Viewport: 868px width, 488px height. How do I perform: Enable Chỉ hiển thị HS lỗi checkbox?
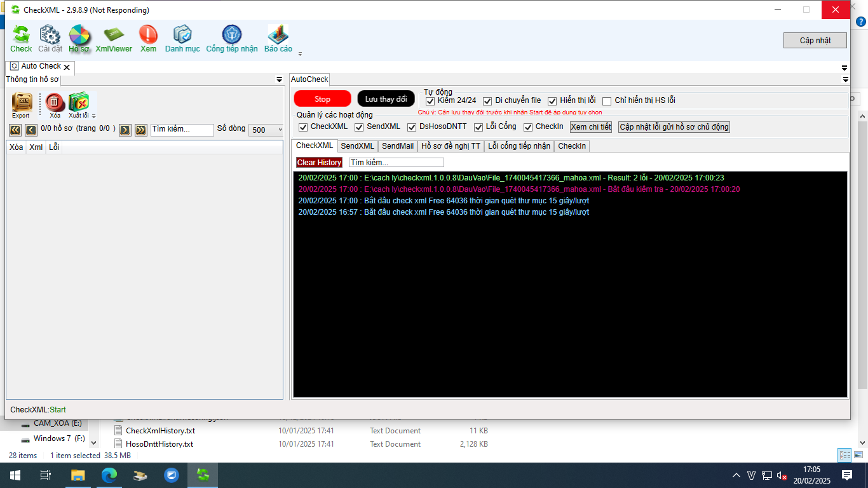(x=607, y=101)
